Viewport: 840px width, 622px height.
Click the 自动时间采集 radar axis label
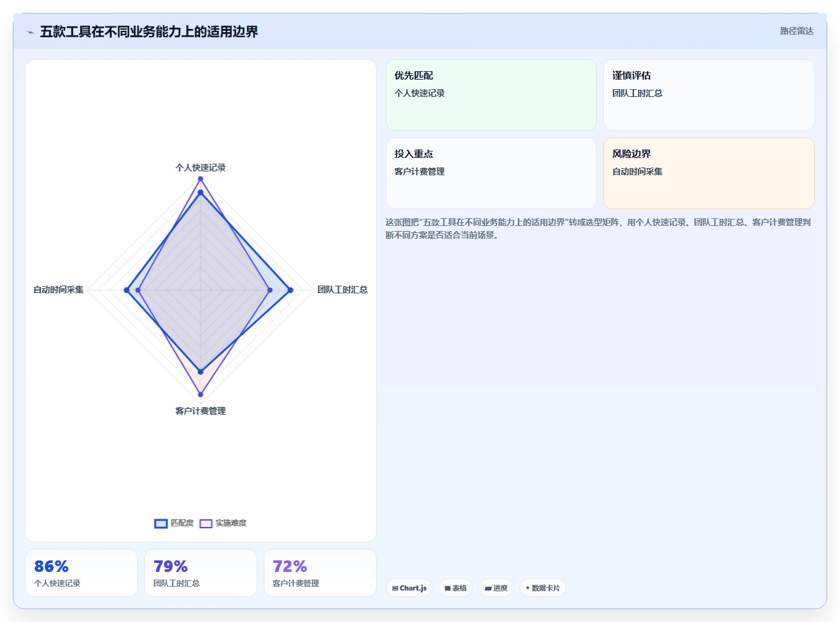(x=58, y=289)
